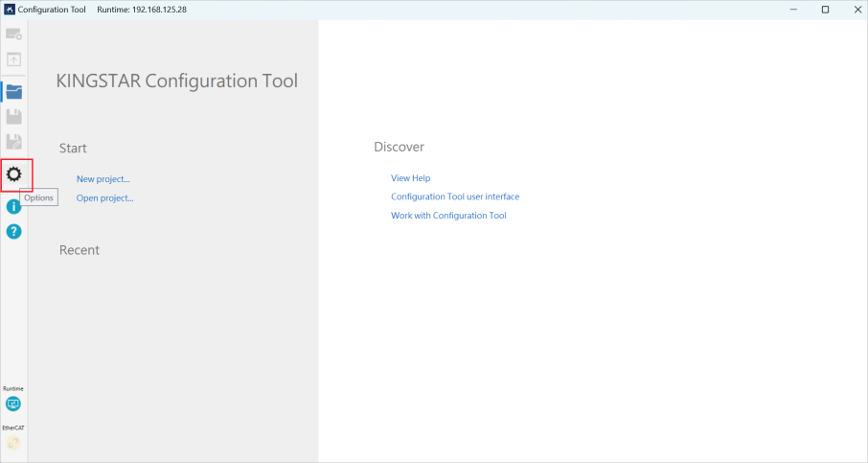868x463 pixels.
Task: Click the EtherCAT label in sidebar
Action: tap(13, 428)
